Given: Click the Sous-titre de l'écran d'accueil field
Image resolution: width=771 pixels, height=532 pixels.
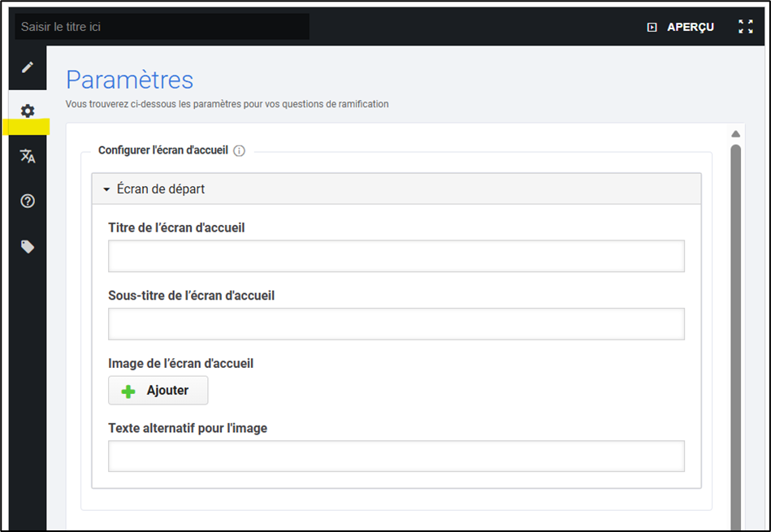Looking at the screenshot, I should (396, 324).
